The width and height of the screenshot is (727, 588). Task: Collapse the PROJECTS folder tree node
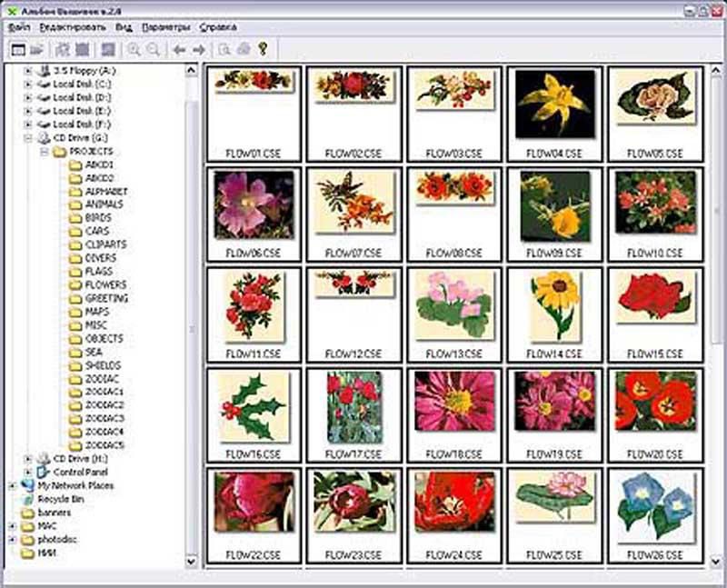[x=43, y=152]
